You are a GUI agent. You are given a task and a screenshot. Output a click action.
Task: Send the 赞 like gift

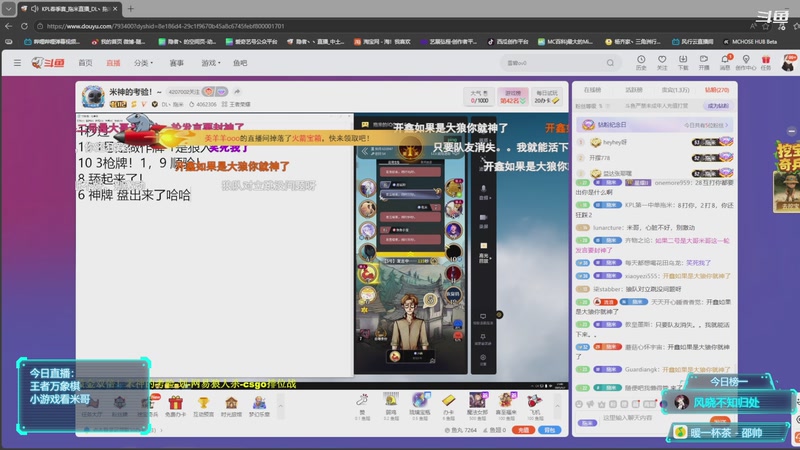point(362,407)
